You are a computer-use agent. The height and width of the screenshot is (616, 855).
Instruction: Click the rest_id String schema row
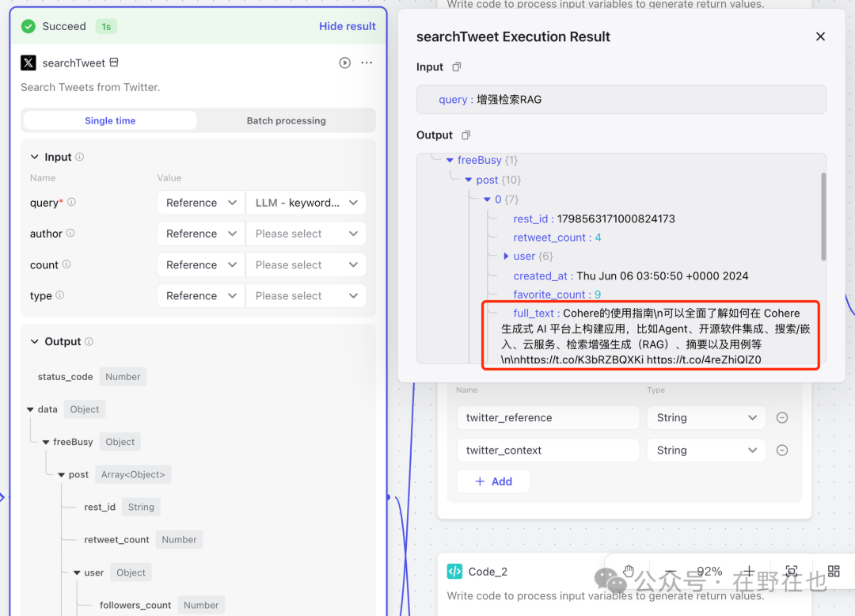pyautogui.click(x=122, y=507)
